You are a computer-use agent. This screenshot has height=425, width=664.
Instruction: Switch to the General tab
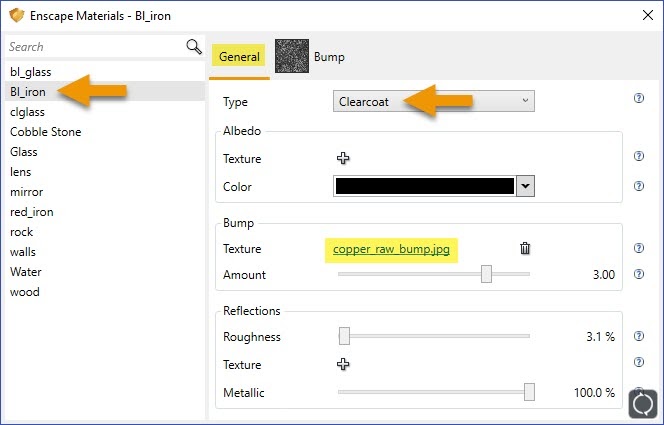click(x=239, y=57)
